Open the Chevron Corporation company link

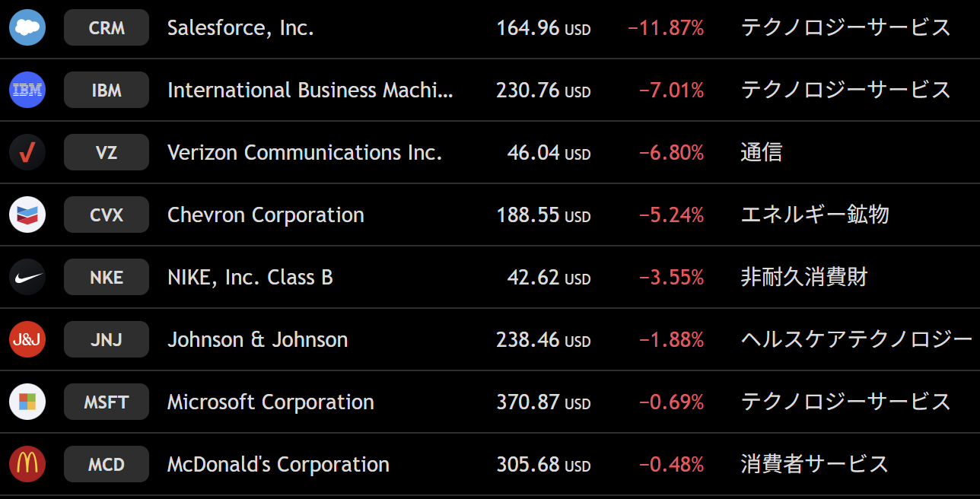tap(266, 215)
